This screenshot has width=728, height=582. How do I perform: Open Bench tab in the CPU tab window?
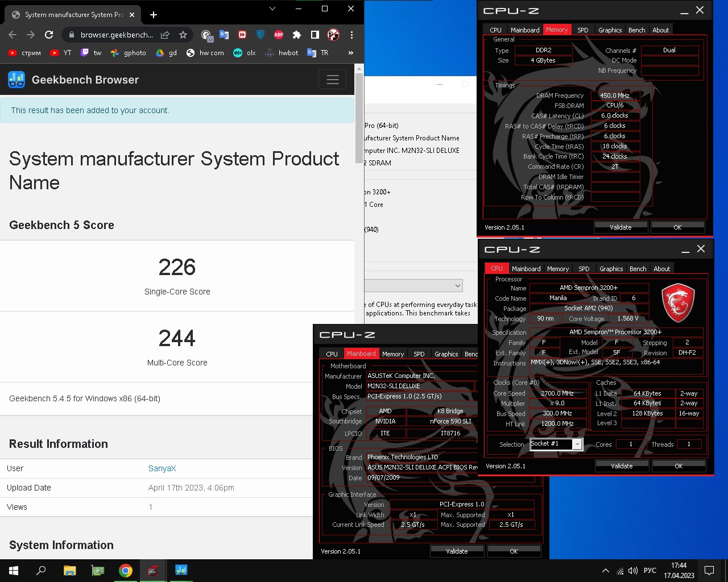(638, 269)
